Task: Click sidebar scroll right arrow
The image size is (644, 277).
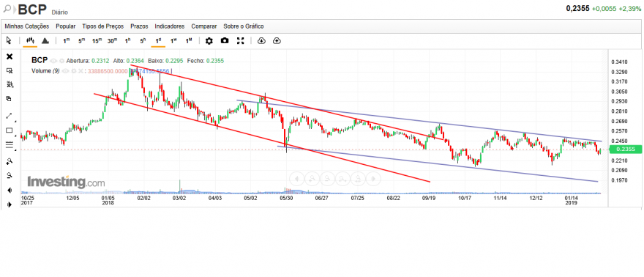Action: point(10,204)
